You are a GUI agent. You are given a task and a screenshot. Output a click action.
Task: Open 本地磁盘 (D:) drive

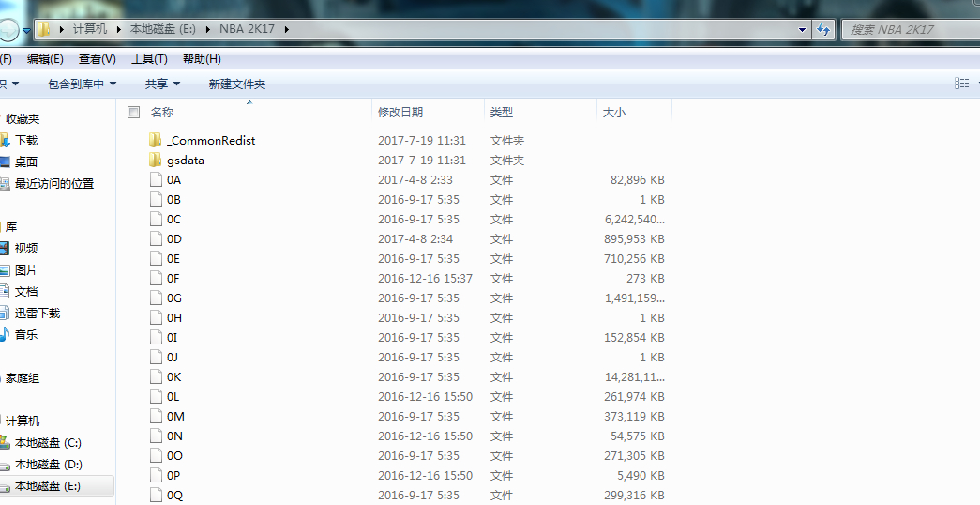tap(48, 465)
